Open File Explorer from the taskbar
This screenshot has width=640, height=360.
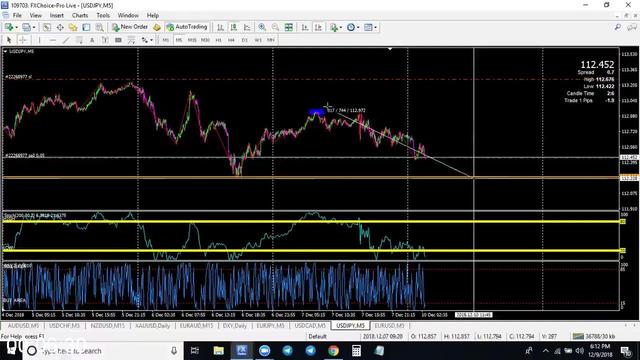[x=219, y=351]
